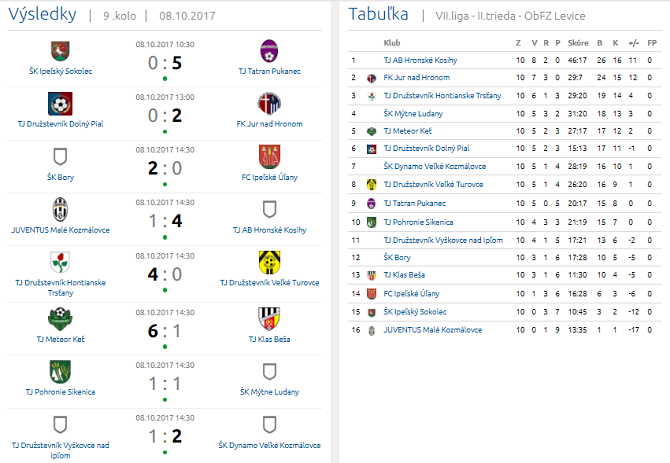Open the placeholder shield icon above ŠK Bory
670x463 pixels.
point(60,156)
